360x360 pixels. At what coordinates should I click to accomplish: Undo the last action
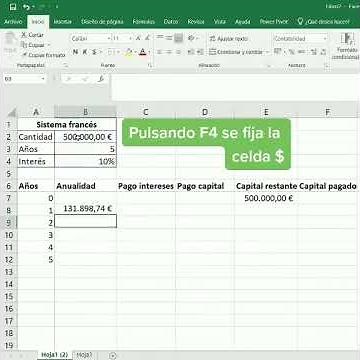(26, 6)
